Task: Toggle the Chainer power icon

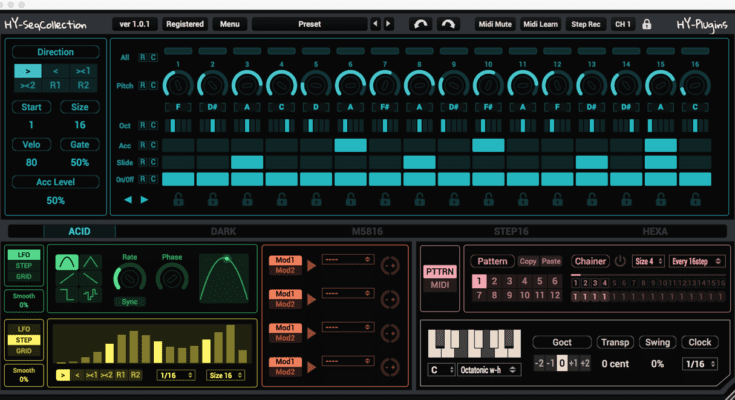Action: coord(620,261)
